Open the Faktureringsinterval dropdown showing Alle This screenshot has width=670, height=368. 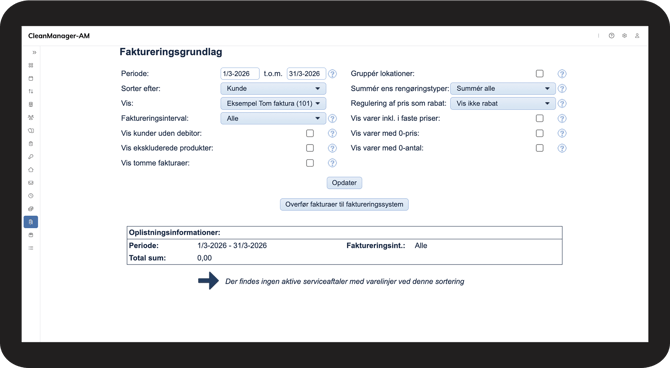pos(273,118)
